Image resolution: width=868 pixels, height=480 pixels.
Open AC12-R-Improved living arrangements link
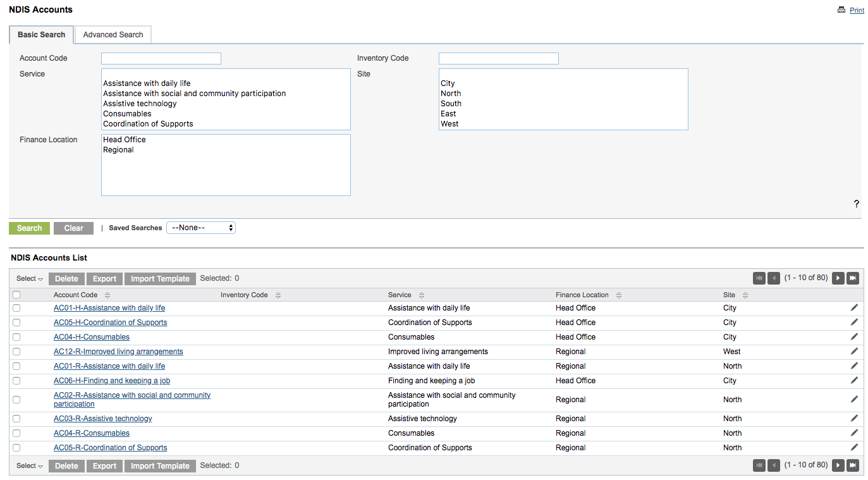(118, 352)
